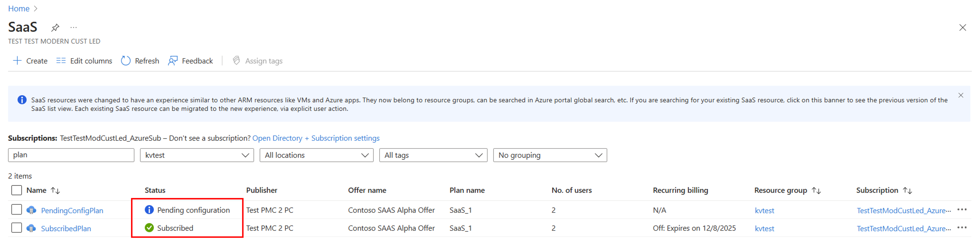Screen dimensions: 980x243
Task: Check the PendingConfigPlan row checkbox
Action: tap(16, 210)
